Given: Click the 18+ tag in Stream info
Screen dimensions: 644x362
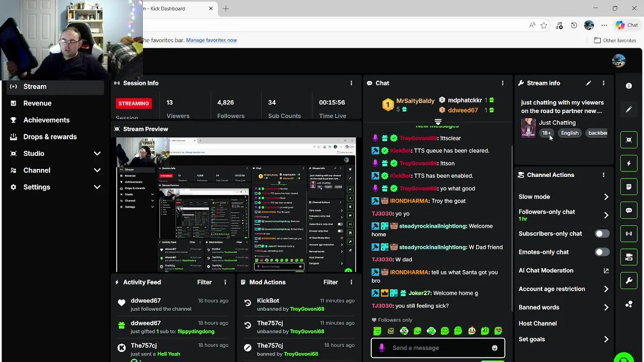Looking at the screenshot, I should [546, 133].
